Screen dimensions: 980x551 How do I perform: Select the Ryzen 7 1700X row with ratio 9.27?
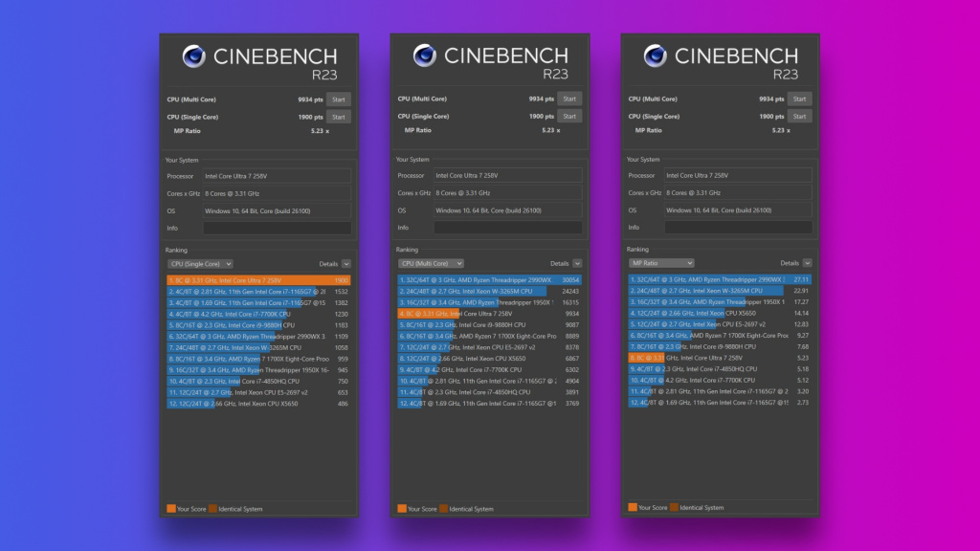720,336
